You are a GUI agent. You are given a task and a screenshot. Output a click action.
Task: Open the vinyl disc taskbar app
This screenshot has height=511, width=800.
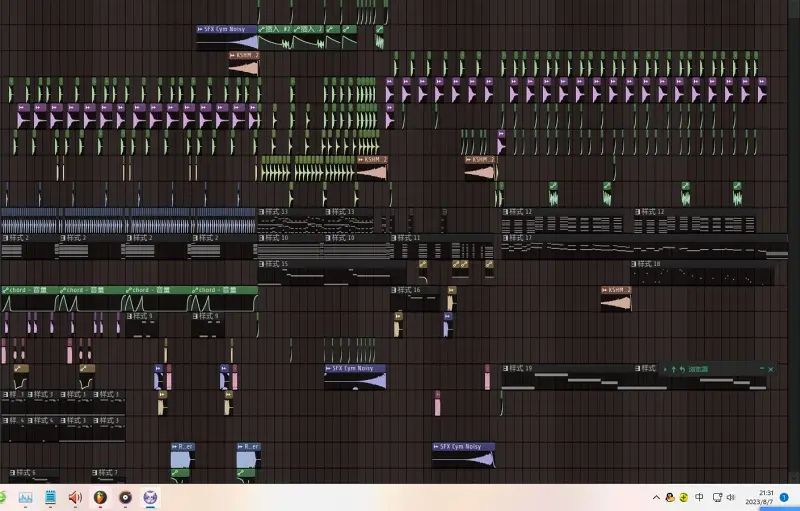(125, 497)
